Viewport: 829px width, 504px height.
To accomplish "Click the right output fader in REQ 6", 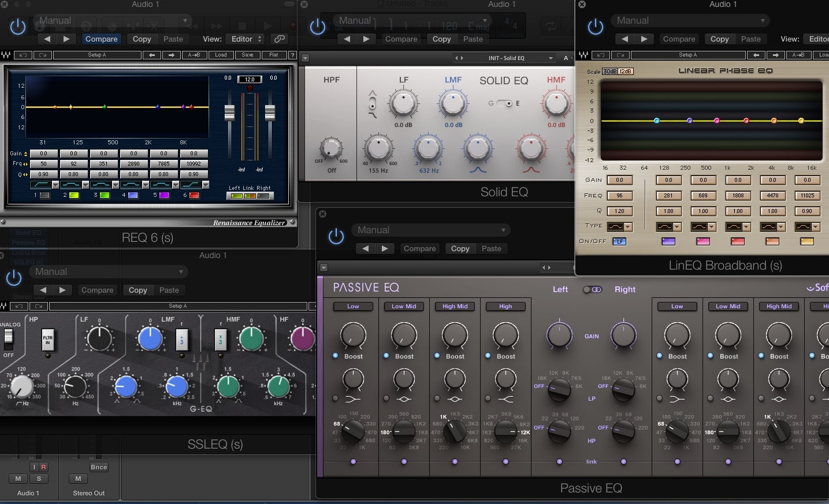I will coord(270,112).
